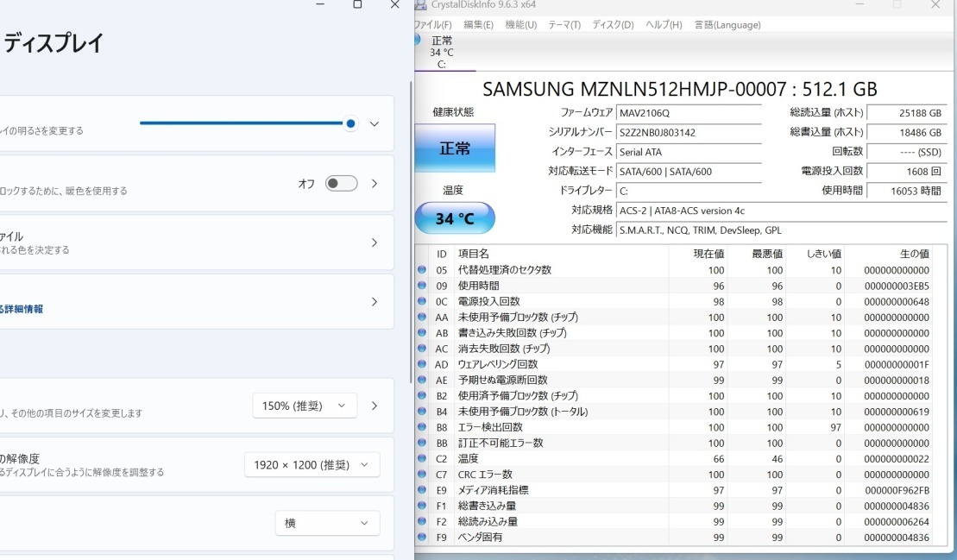Maximize the Settings display window
Viewport: 957px width, 560px height.
tap(357, 4)
